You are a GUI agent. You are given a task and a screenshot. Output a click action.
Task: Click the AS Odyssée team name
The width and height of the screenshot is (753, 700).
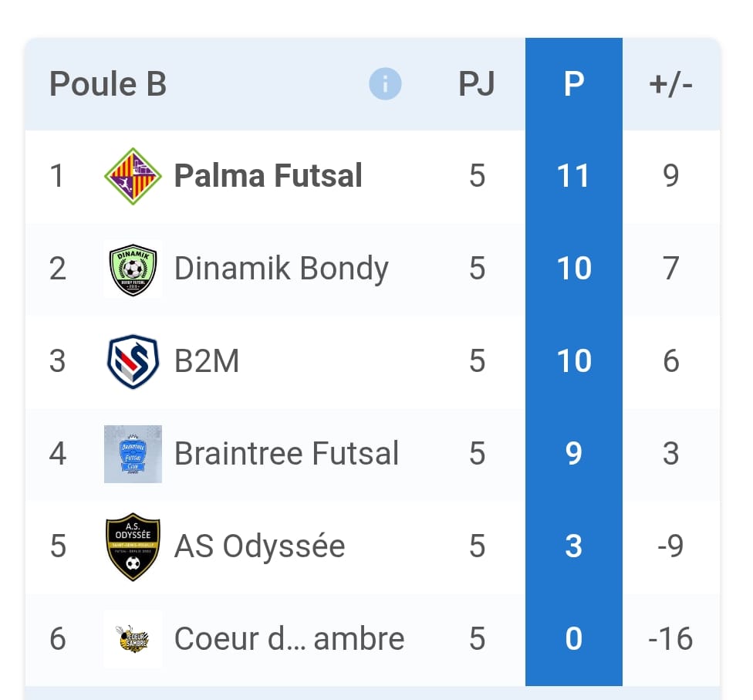pos(259,546)
